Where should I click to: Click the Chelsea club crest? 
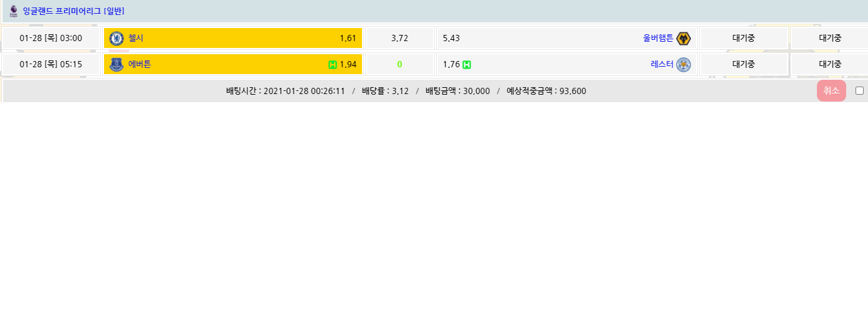pos(117,39)
